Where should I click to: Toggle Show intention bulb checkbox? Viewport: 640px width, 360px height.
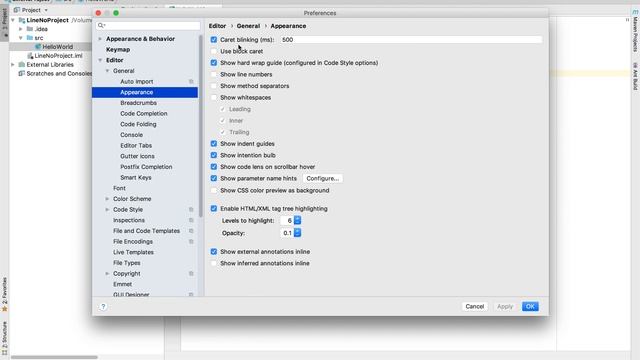pyautogui.click(x=214, y=155)
